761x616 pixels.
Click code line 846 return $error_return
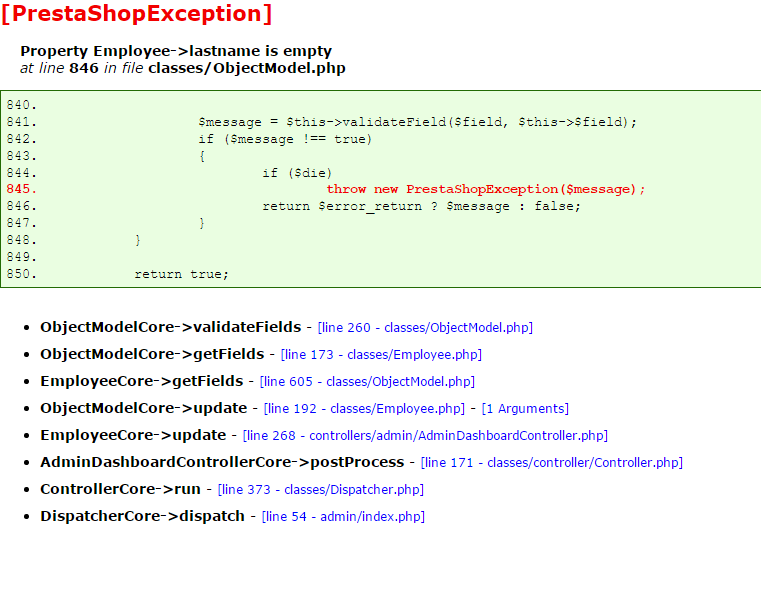coord(421,206)
